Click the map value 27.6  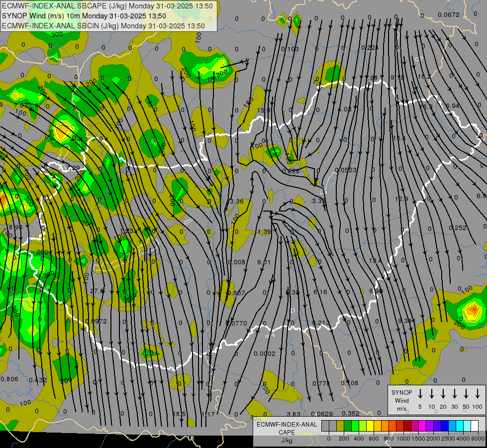[97, 291]
